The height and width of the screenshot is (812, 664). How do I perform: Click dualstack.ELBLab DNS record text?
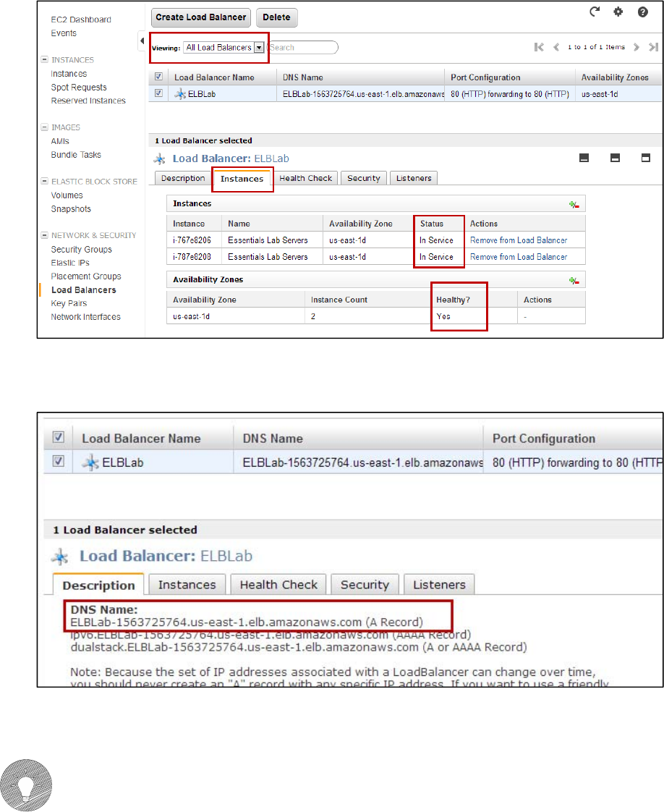pyautogui.click(x=299, y=647)
